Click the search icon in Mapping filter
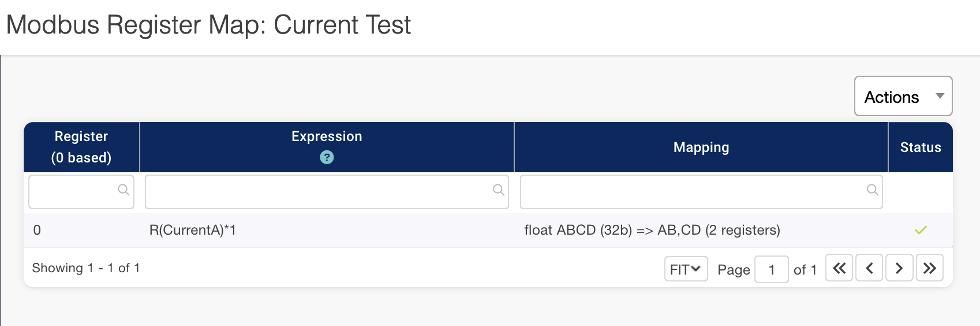The width and height of the screenshot is (980, 326). pyautogui.click(x=873, y=190)
